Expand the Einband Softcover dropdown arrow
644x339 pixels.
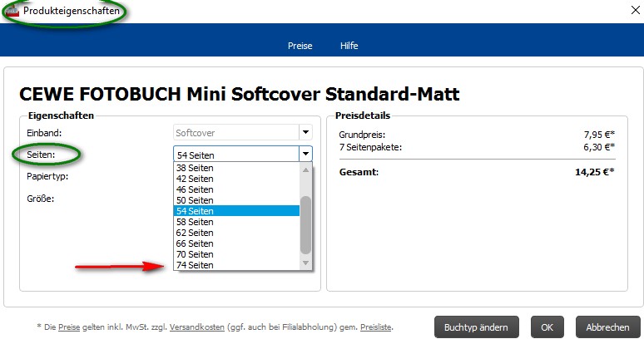click(305, 132)
